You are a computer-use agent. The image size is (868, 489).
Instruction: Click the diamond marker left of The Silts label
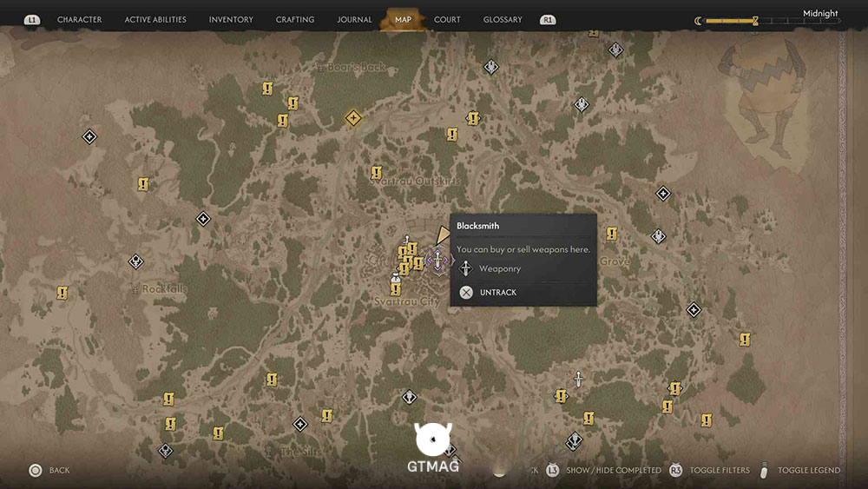click(166, 450)
